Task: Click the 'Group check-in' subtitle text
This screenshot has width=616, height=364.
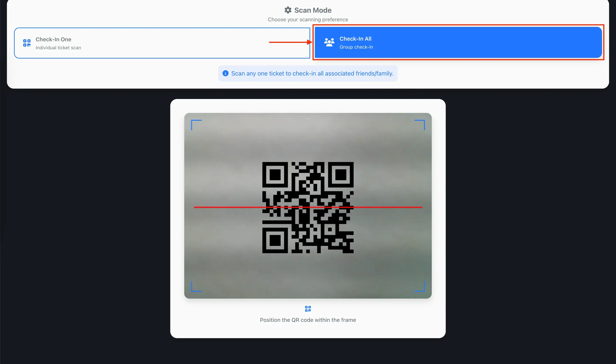Action: pyautogui.click(x=356, y=47)
